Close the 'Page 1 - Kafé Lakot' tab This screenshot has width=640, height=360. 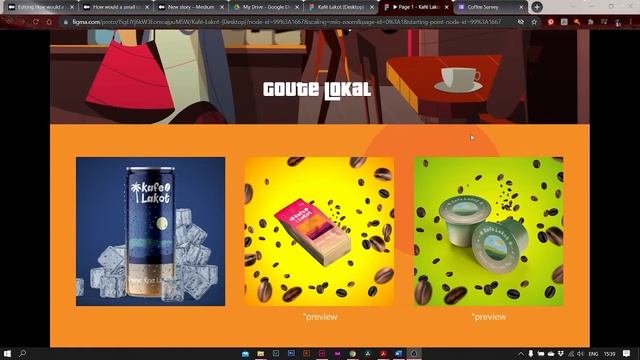447,7
